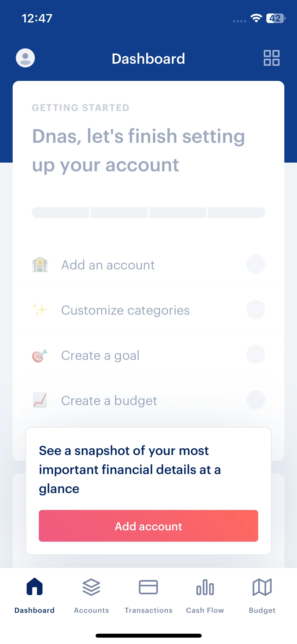Tap the sparkles icon beside Customize categories
Viewport: 297px width, 644px height.
40,310
